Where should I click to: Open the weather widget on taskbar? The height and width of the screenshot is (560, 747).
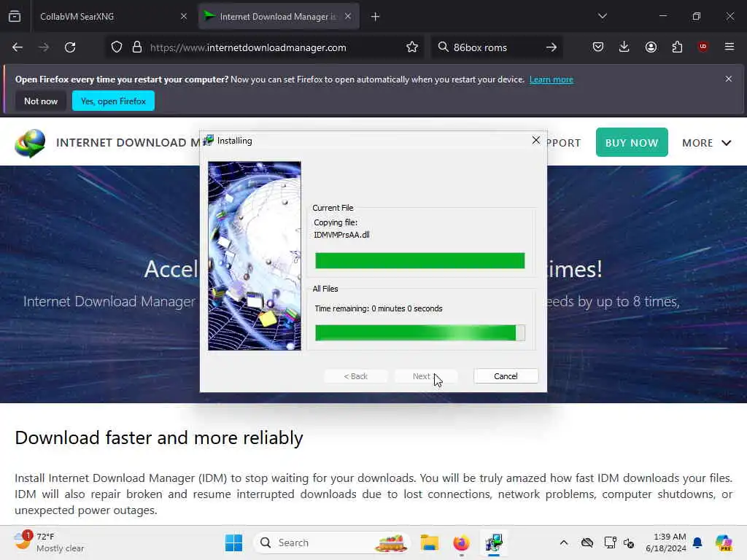click(49, 542)
